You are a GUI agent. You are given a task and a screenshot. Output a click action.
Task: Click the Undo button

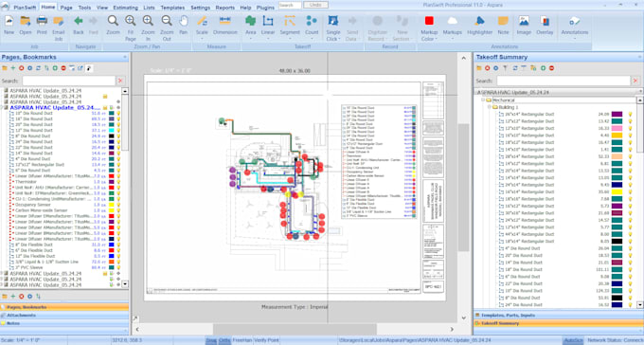(315, 5)
